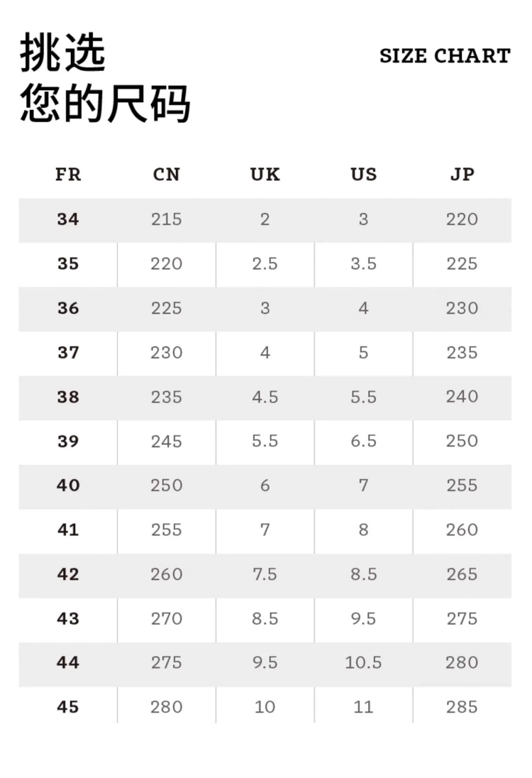
Task: Select FR size 40 row label
Action: point(68,486)
